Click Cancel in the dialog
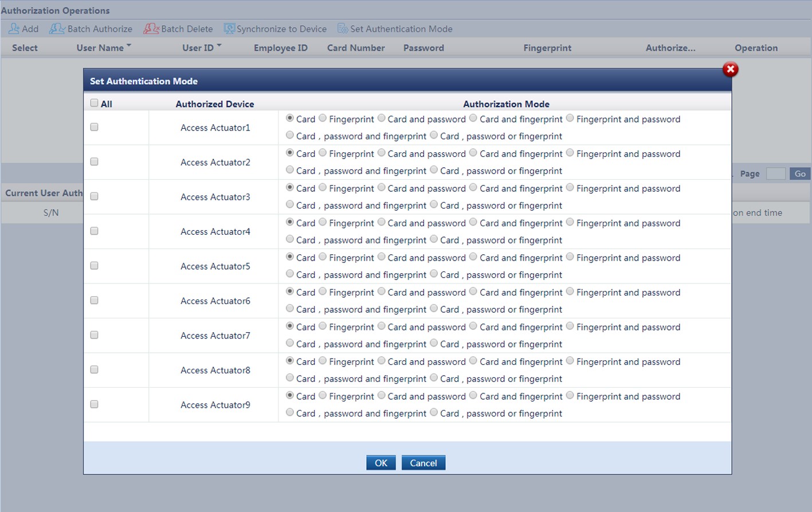Screen dimensions: 812x512 [423, 463]
